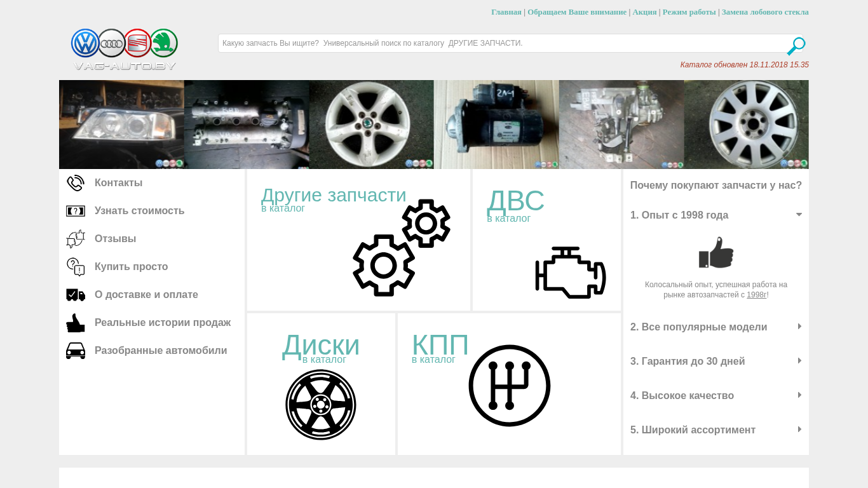The image size is (868, 488).
Task: Click the engine icon in ДВС tile
Action: [x=571, y=273]
